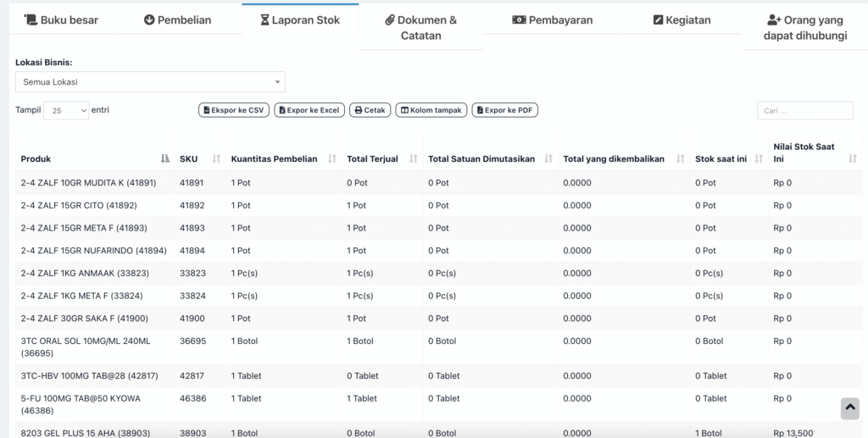Go to the Pembayaran tab
The image size is (868, 438).
click(553, 19)
